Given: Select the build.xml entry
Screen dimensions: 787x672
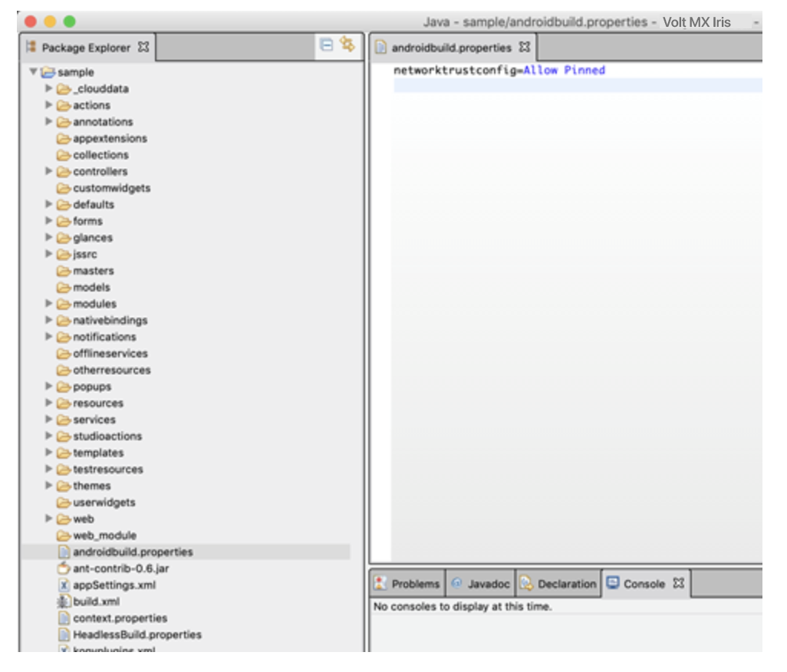Looking at the screenshot, I should pyautogui.click(x=97, y=601).
